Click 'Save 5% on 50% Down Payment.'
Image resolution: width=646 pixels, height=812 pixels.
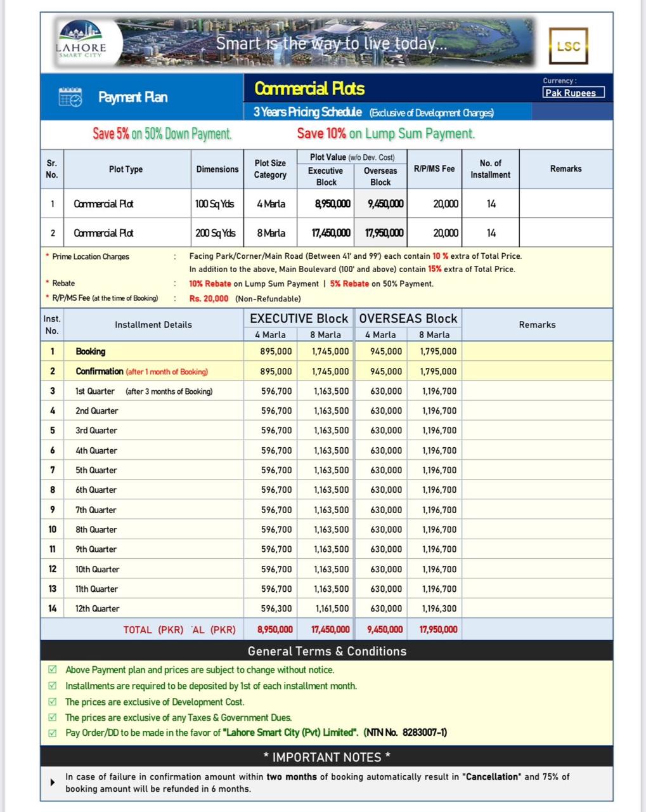point(162,134)
